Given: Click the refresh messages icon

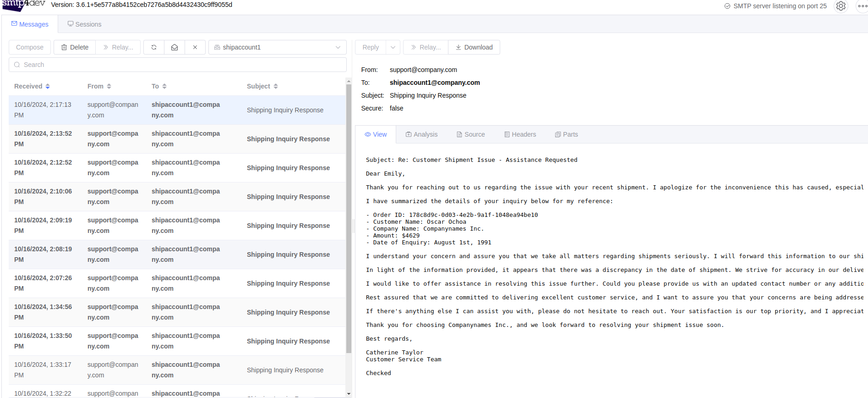Looking at the screenshot, I should coord(154,47).
